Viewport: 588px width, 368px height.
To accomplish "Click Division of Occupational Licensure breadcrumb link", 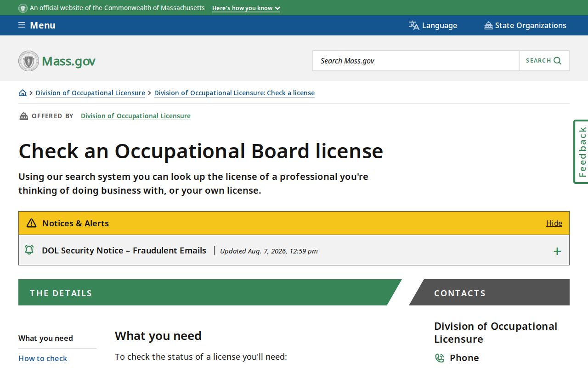I will (90, 93).
